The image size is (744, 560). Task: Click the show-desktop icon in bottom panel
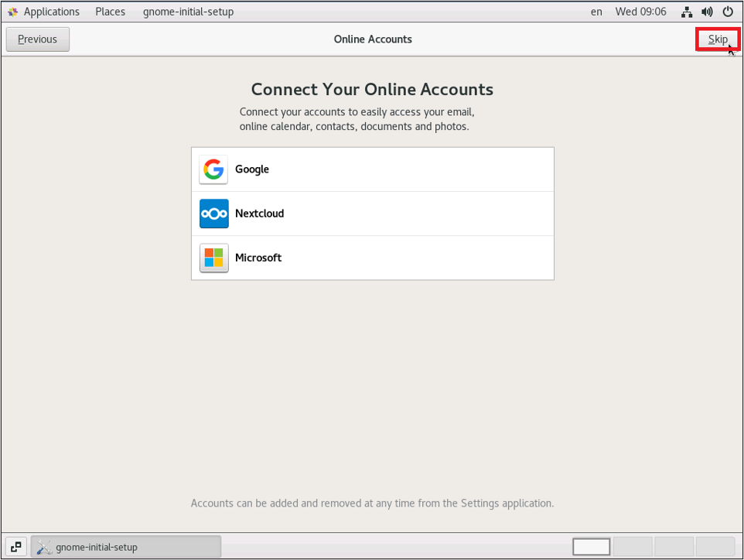click(x=16, y=547)
